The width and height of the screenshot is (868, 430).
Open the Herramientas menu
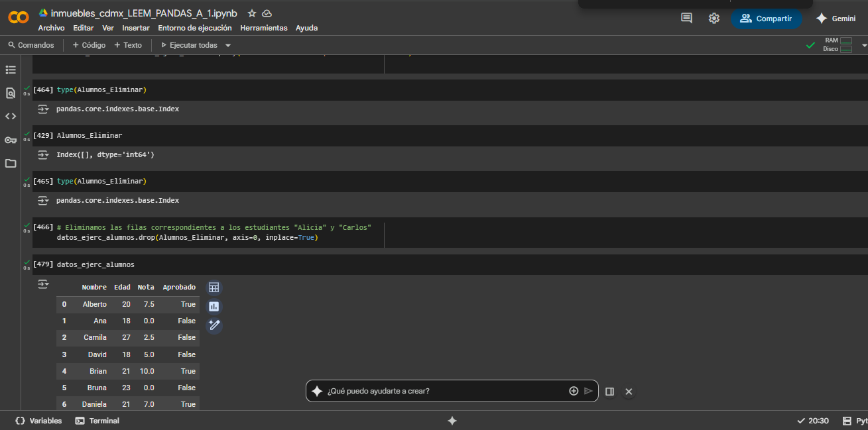264,28
